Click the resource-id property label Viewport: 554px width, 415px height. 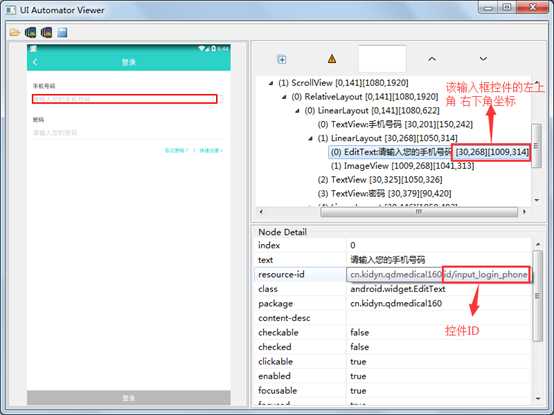[281, 274]
